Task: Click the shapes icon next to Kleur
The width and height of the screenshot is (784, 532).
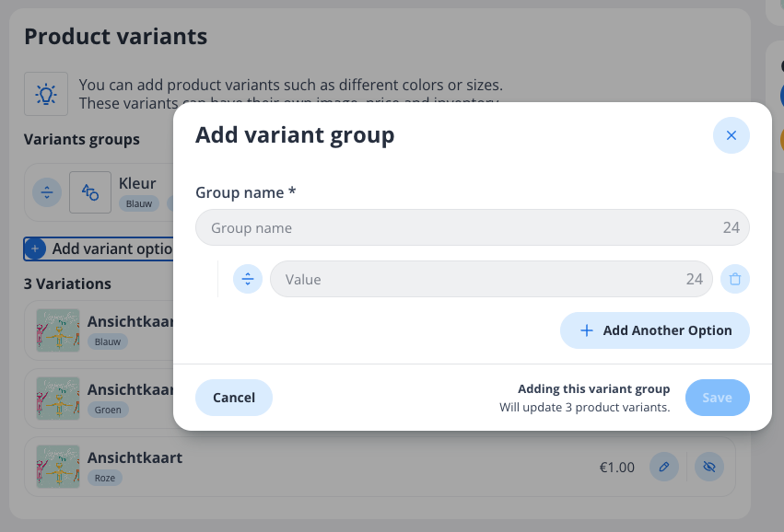Action: 90,192
